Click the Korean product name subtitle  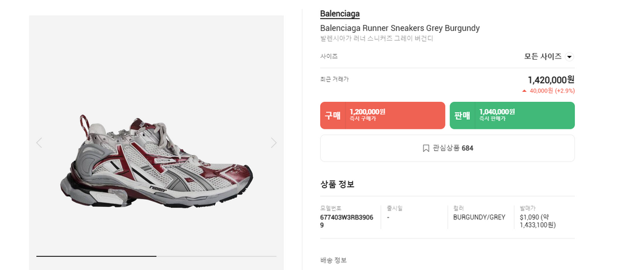[x=376, y=39]
